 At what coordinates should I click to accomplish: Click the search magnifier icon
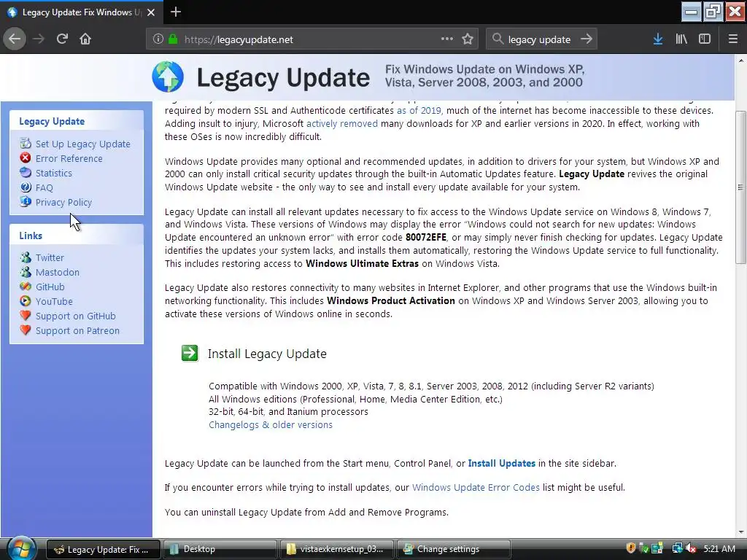(498, 39)
